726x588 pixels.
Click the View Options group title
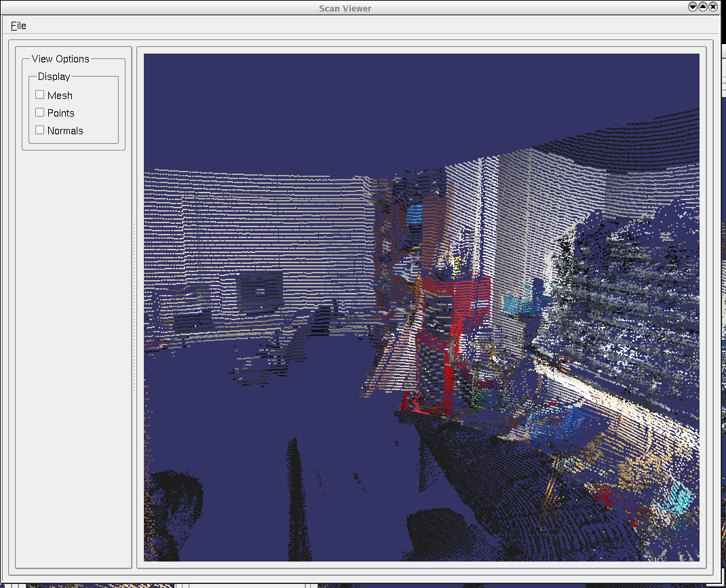(x=60, y=59)
